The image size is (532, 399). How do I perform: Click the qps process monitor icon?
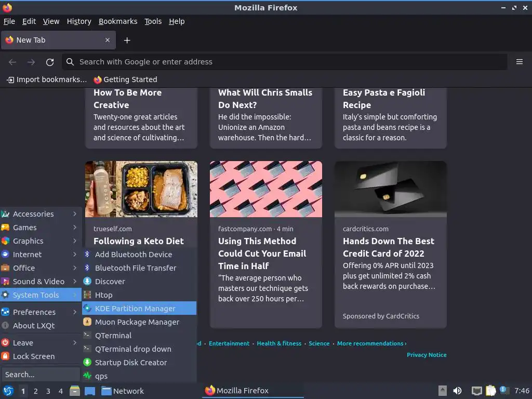coord(87,376)
